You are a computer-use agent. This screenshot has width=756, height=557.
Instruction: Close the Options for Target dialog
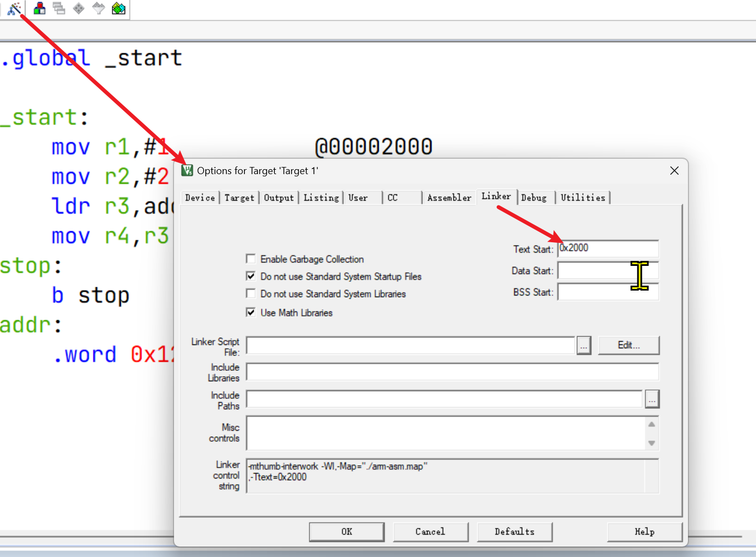click(674, 171)
